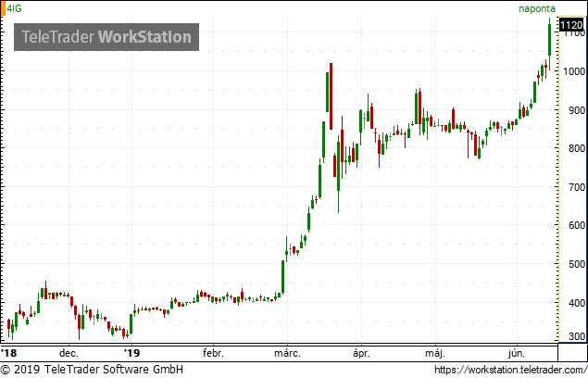Select the dec. date axis label

(x=69, y=353)
